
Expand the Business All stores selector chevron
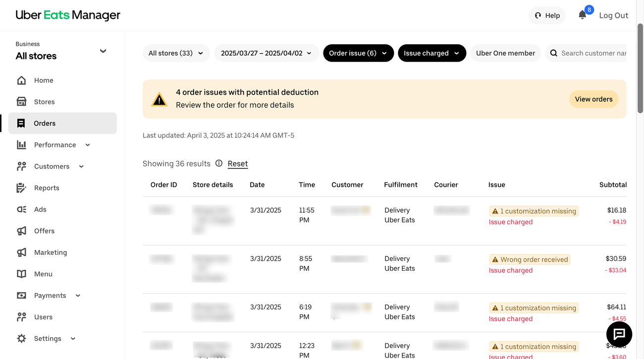tap(103, 51)
